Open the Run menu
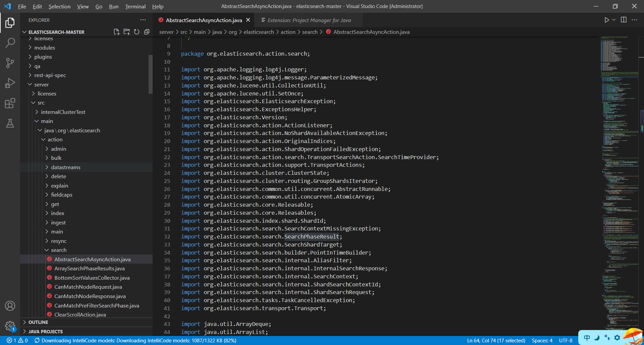 (114, 6)
